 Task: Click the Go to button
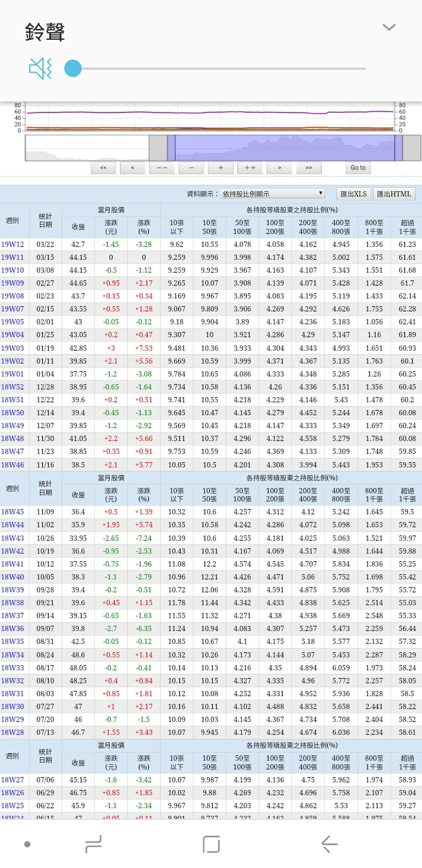pyautogui.click(x=358, y=168)
